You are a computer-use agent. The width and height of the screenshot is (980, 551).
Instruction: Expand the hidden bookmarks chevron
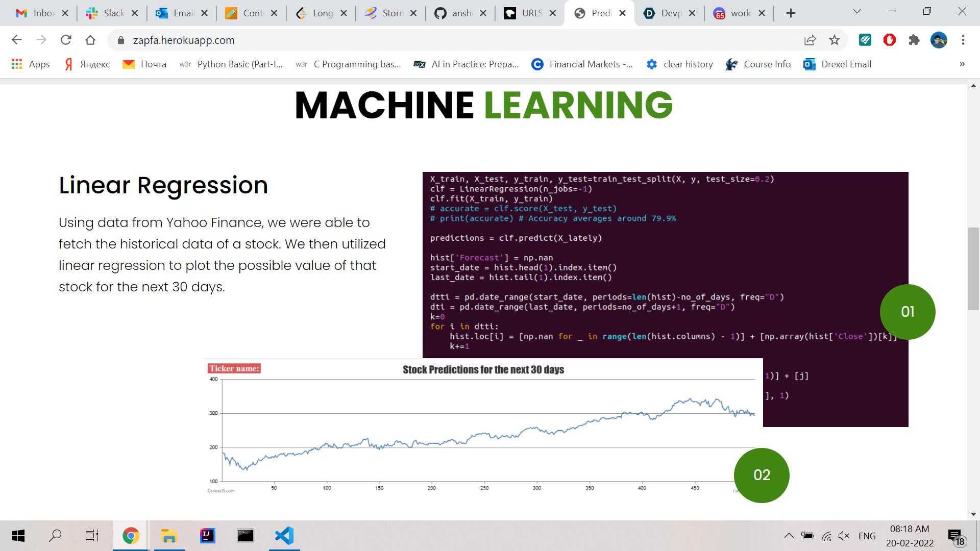click(x=962, y=64)
